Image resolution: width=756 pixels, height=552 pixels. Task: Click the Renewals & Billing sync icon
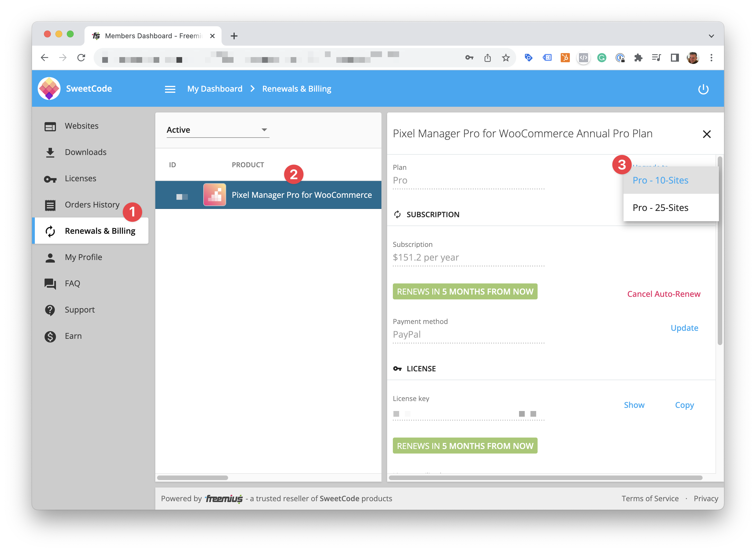(x=51, y=230)
